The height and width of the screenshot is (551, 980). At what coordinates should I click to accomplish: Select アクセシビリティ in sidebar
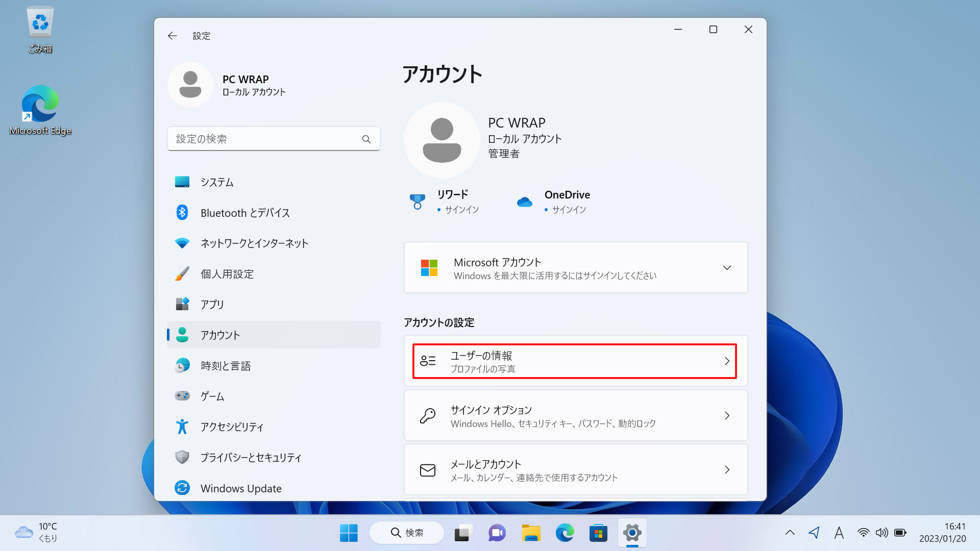click(274, 427)
